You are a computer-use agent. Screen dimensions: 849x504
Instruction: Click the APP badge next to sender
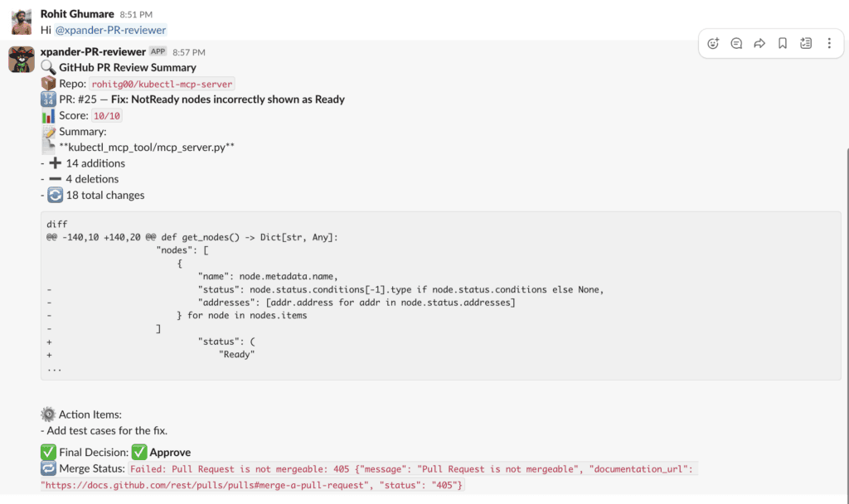[x=158, y=51]
